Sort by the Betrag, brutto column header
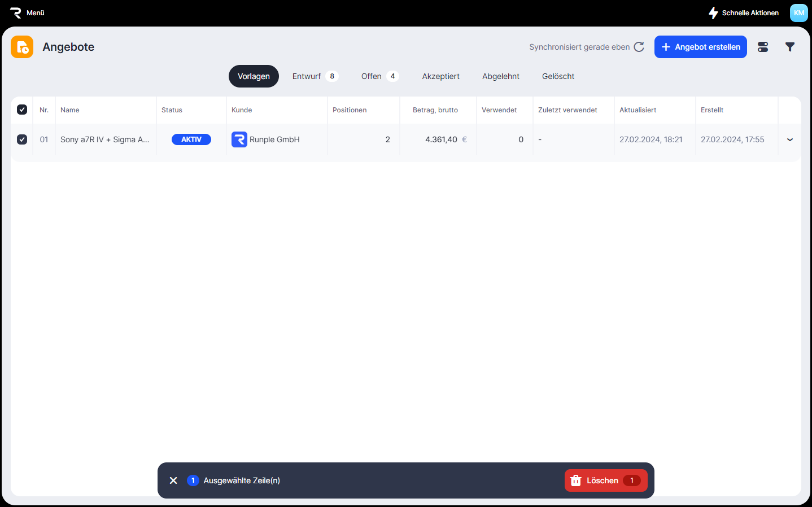Screen dimensions: 812x507 click(435, 110)
